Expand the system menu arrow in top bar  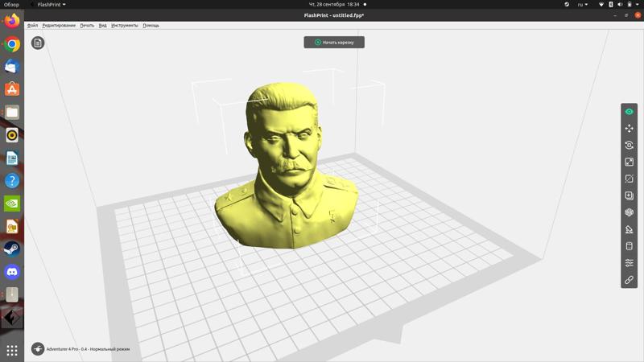638,5
